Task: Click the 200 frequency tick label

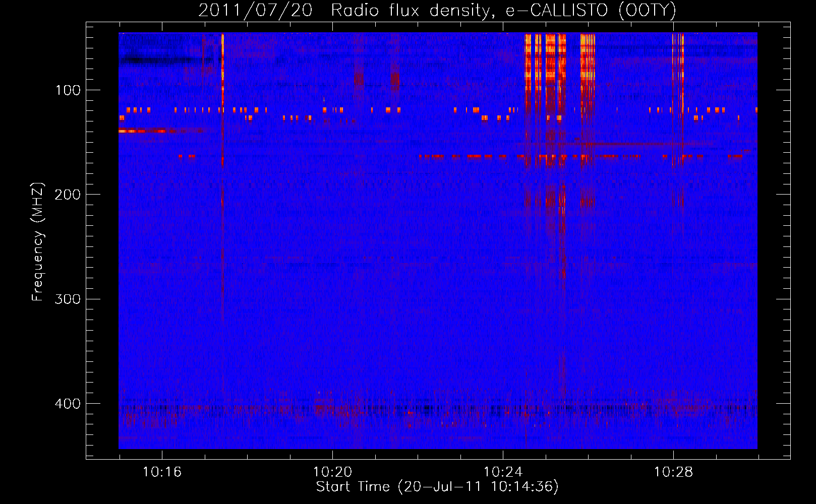Action: click(x=68, y=195)
